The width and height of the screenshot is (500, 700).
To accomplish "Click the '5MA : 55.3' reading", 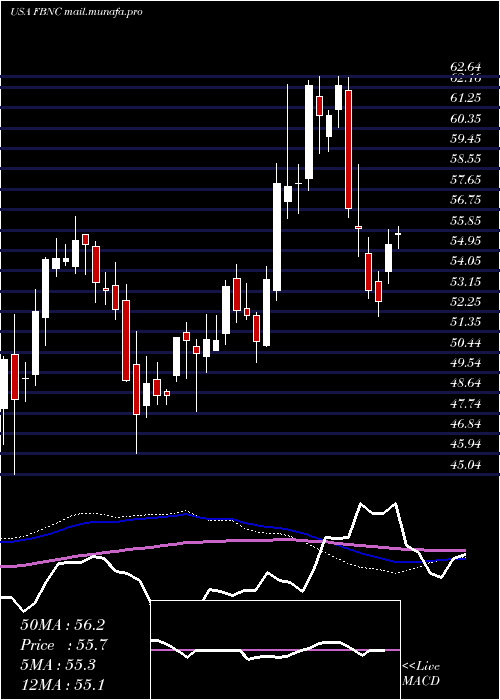I will click(58, 664).
